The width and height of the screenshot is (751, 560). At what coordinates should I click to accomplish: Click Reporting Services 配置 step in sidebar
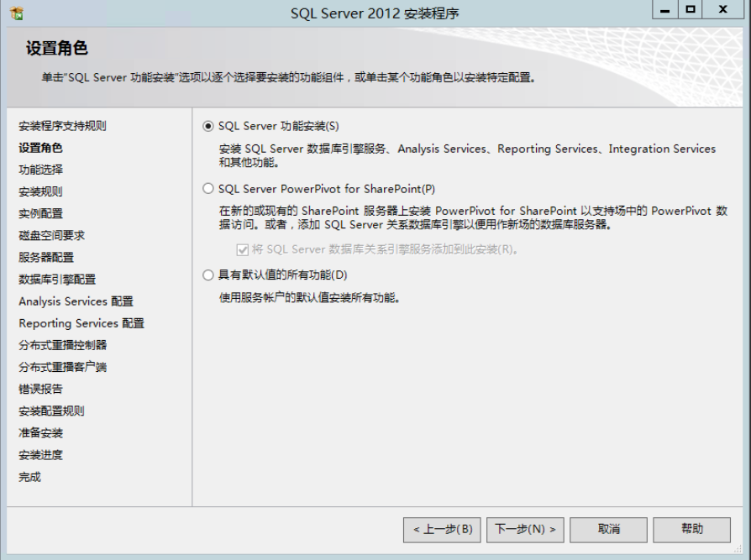[81, 323]
